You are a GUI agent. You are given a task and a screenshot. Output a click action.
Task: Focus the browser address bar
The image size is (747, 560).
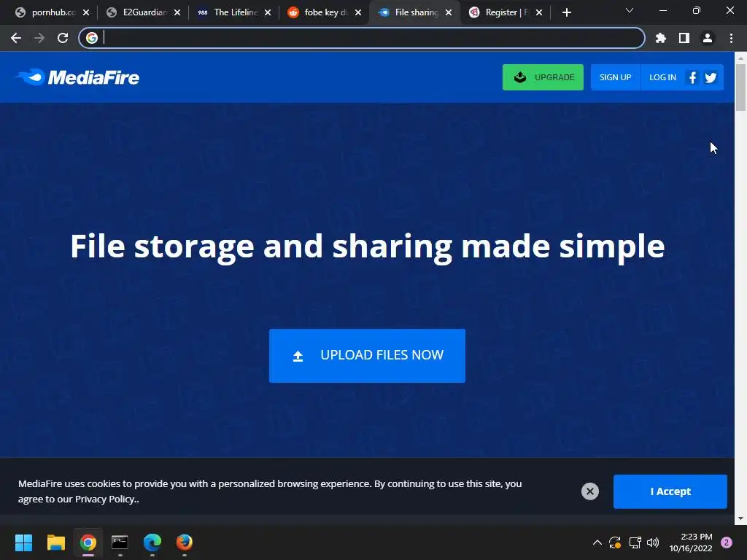(x=362, y=38)
